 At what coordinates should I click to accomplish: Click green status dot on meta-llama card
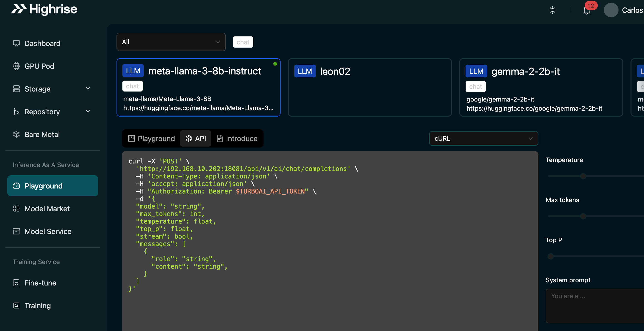pyautogui.click(x=275, y=64)
